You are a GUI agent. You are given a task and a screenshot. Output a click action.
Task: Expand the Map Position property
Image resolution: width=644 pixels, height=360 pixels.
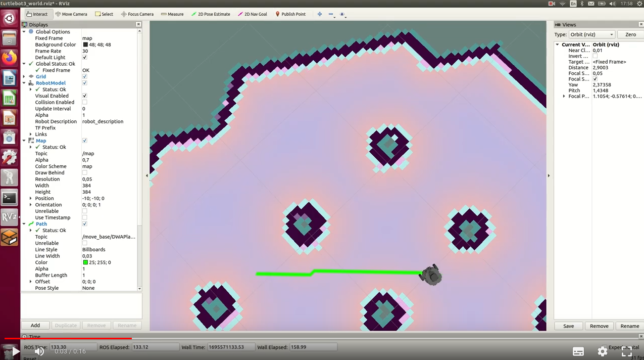31,198
